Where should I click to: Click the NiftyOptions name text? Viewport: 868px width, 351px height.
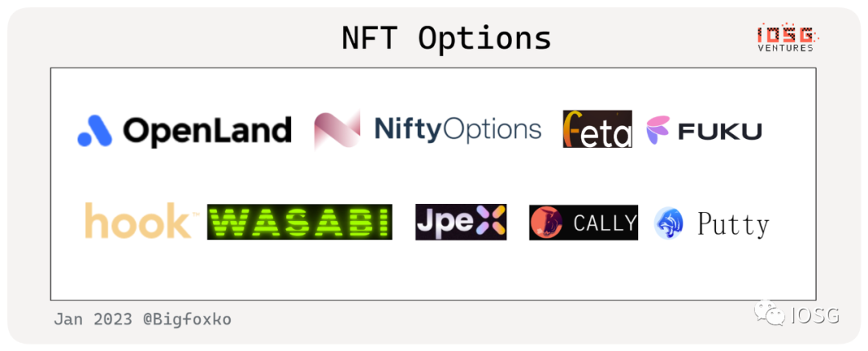click(x=458, y=129)
